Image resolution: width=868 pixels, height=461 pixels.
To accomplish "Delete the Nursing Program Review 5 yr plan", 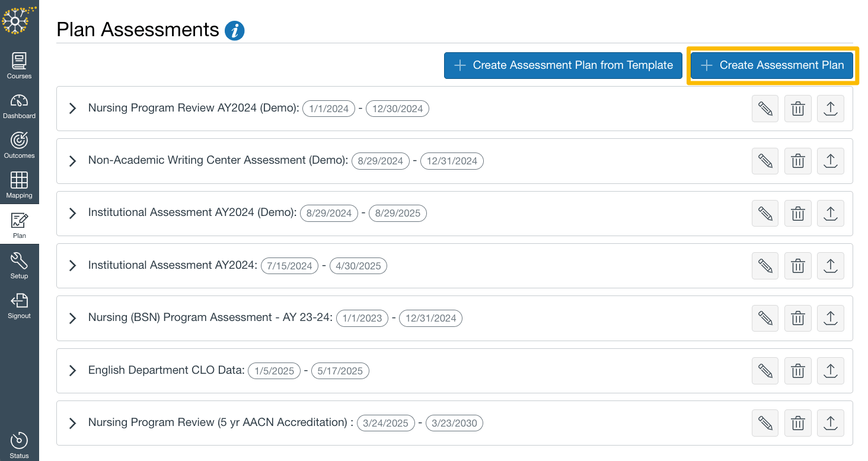I will click(797, 422).
